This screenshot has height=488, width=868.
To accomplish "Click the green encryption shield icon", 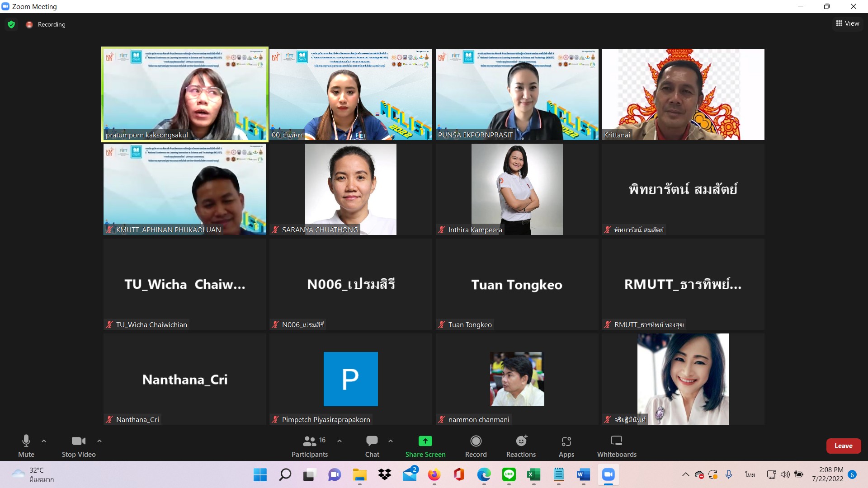I will 11,24.
